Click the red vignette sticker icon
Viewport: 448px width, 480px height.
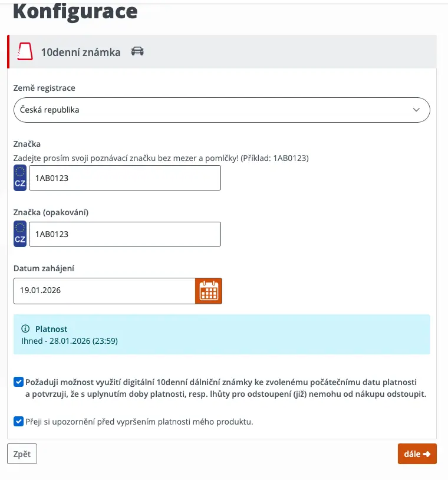click(25, 51)
